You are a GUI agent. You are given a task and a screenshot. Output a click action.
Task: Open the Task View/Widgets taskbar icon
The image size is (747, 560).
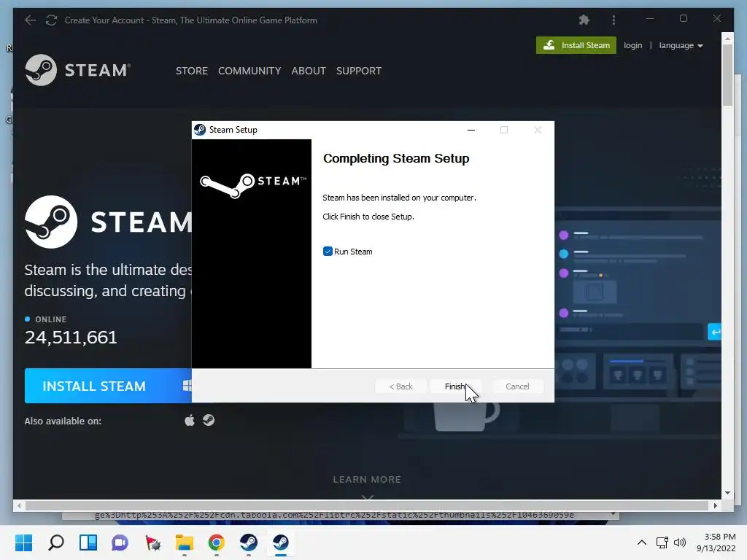(x=88, y=542)
